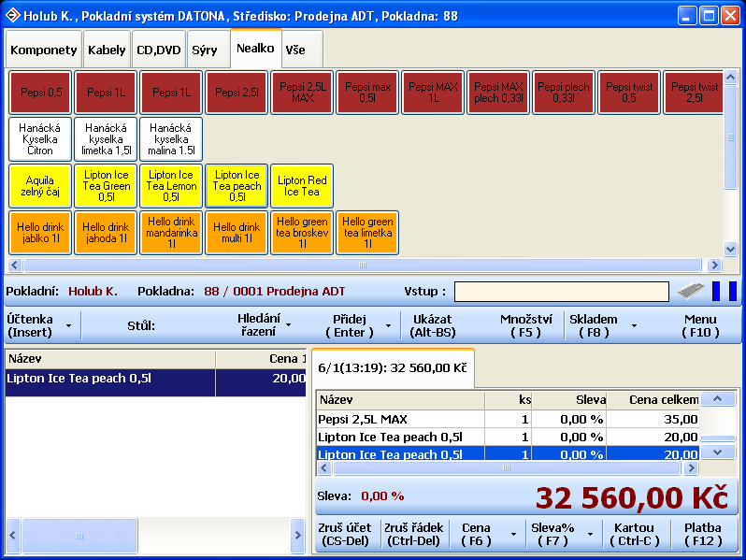The width and height of the screenshot is (746, 560).
Task: Click the last blue indicator bar next to the keyboard
Action: point(733,291)
